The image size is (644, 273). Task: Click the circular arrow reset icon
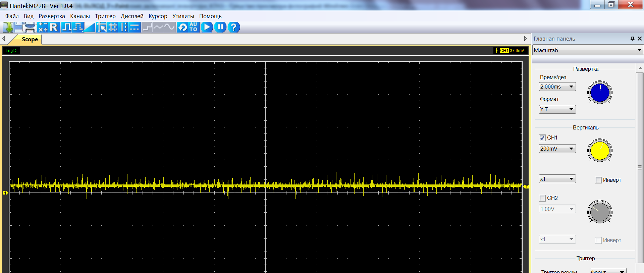pos(182,27)
